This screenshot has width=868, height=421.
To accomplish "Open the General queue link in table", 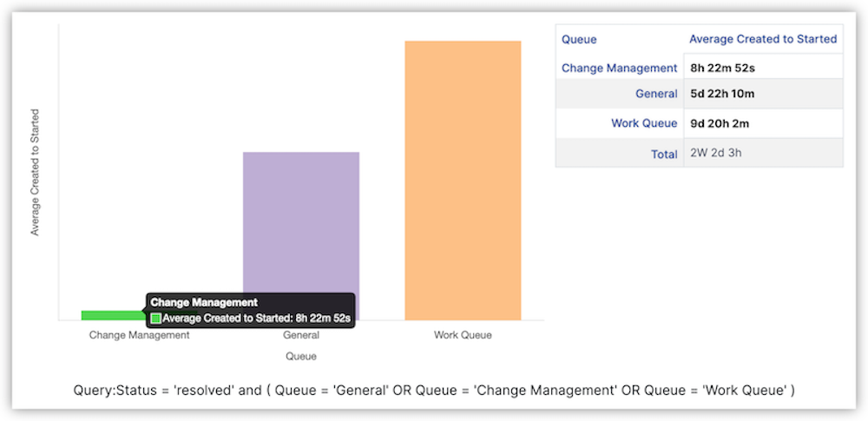I will [655, 94].
